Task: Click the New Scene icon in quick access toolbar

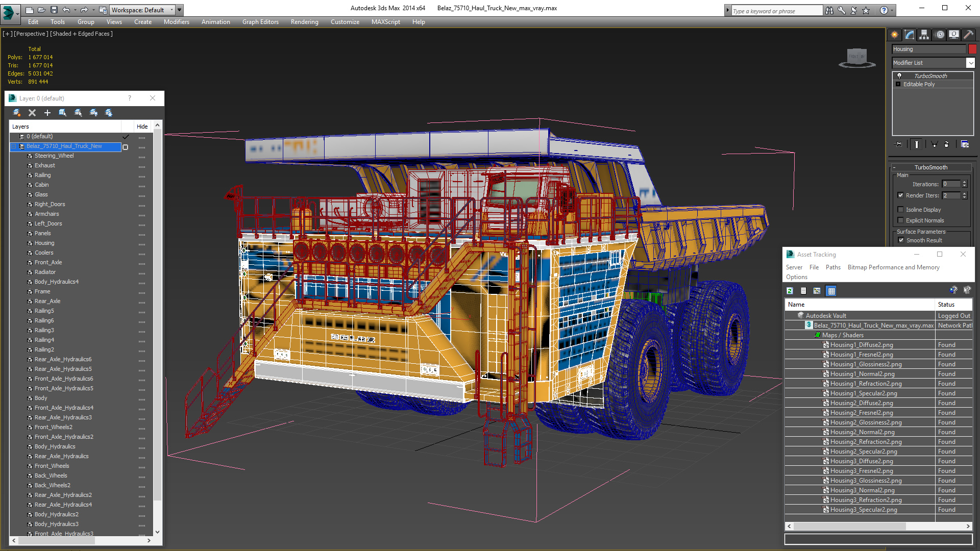Action: pyautogui.click(x=30, y=10)
